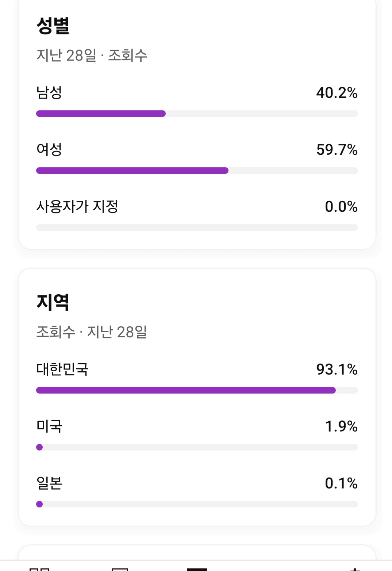Image resolution: width=392 pixels, height=571 pixels.
Task: Select the highlighted Analytics icon in bottom bar
Action: coord(197,569)
